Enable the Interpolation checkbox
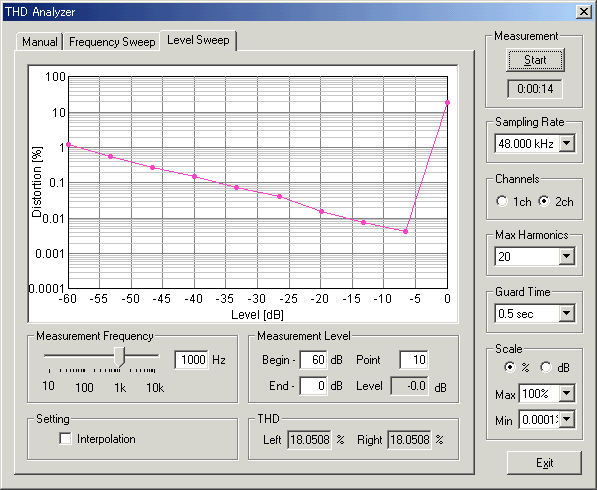 pyautogui.click(x=65, y=439)
